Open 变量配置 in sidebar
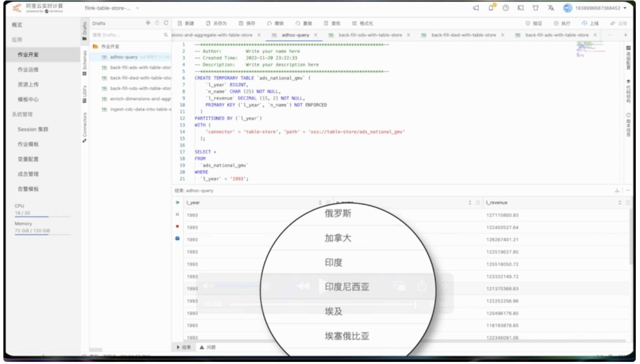The image size is (640, 364). [28, 159]
